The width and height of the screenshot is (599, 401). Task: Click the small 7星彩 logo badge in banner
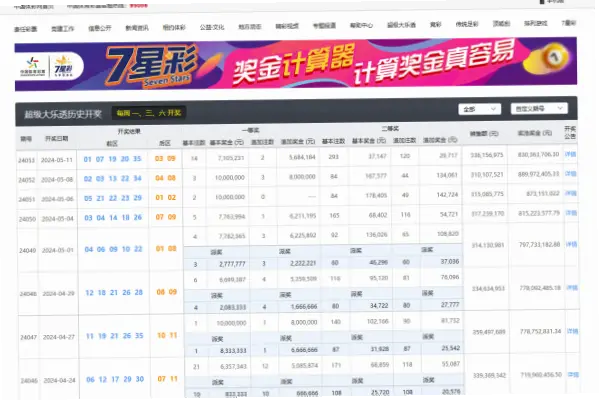point(63,66)
